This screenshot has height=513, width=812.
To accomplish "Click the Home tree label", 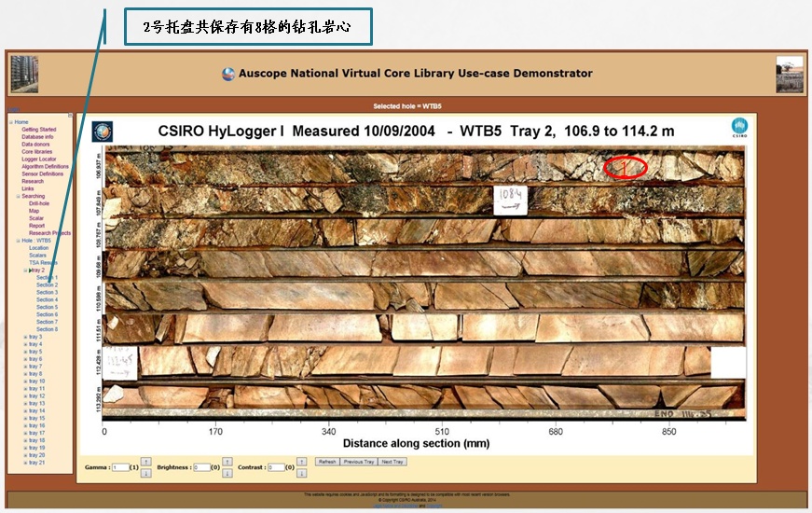I will point(21,122).
